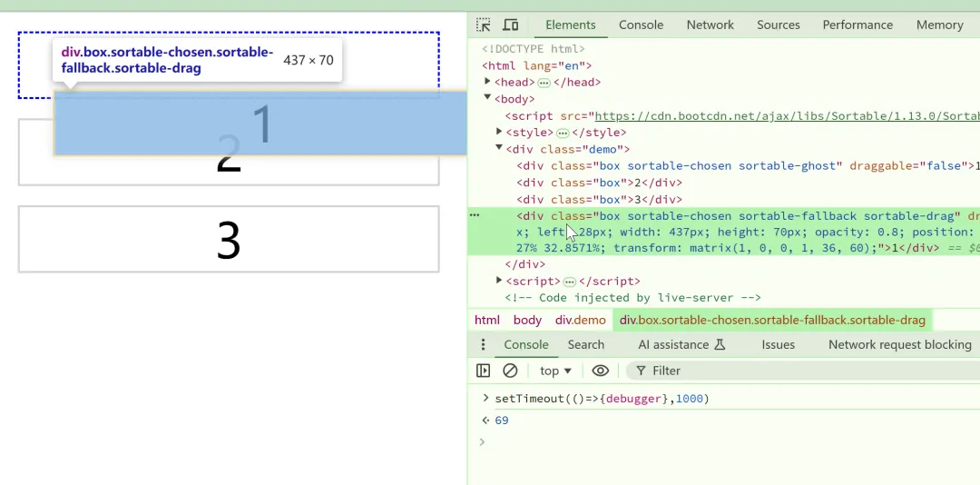Switch to the Elements tab

pos(570,25)
